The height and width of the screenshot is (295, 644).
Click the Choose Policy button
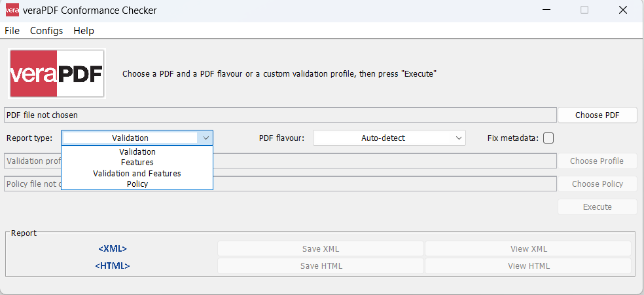(597, 184)
